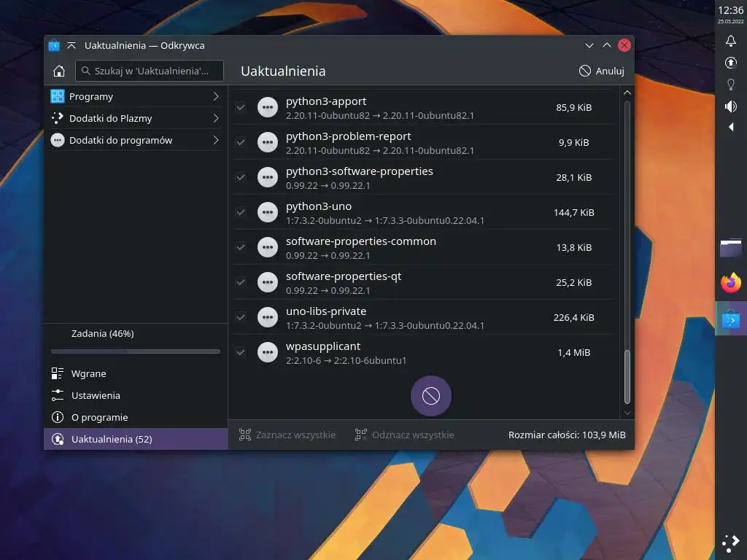Click python3-problem-report package icon
This screenshot has height=560, width=747.
[x=268, y=142]
